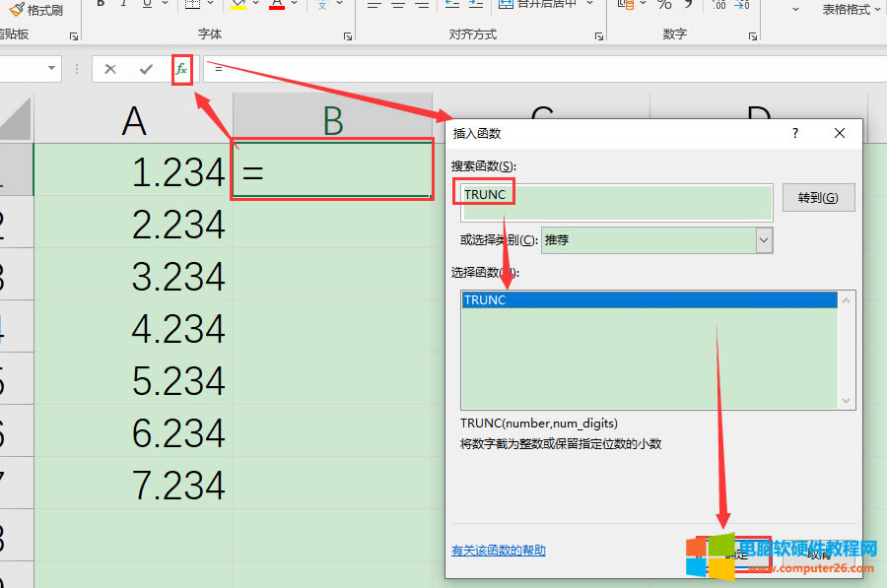This screenshot has height=588, width=887.
Task: Open the Number group dialog launcher
Action: 752,36
